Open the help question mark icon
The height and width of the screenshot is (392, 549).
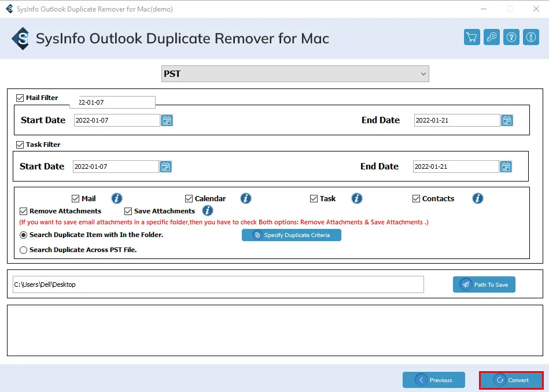pyautogui.click(x=511, y=37)
